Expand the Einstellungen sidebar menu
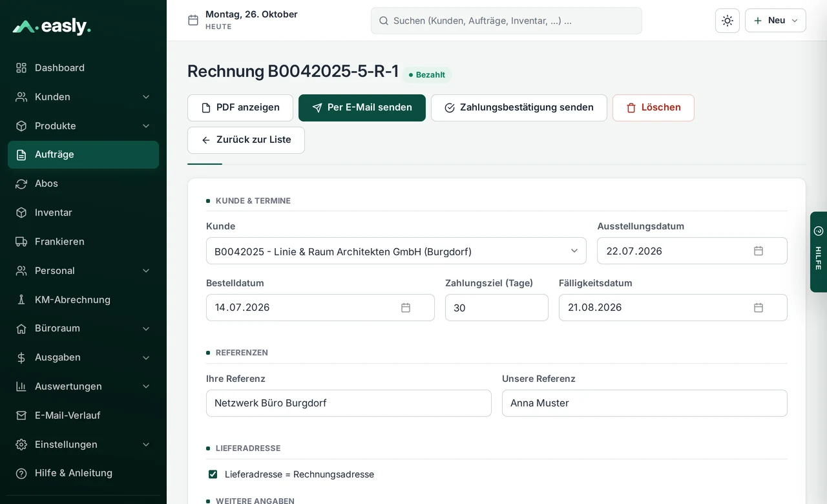The image size is (827, 504). 83,445
